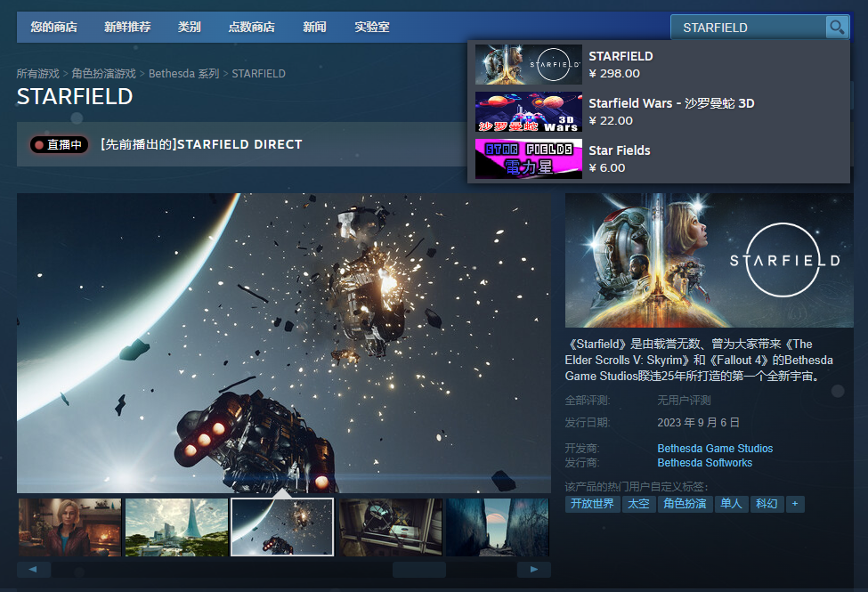Click the Star Fields suggestion thumbnail
Screen dimensions: 868x592
[x=529, y=159]
